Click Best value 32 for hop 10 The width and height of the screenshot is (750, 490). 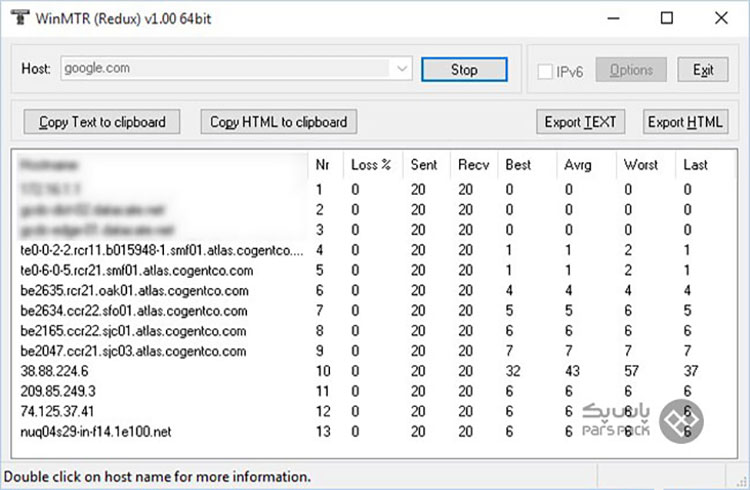[x=513, y=371]
